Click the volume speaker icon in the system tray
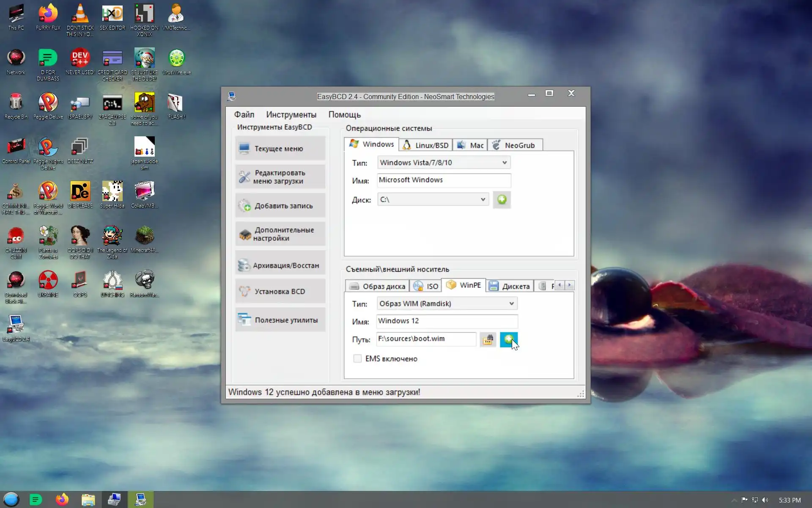The image size is (812, 508). (765, 500)
